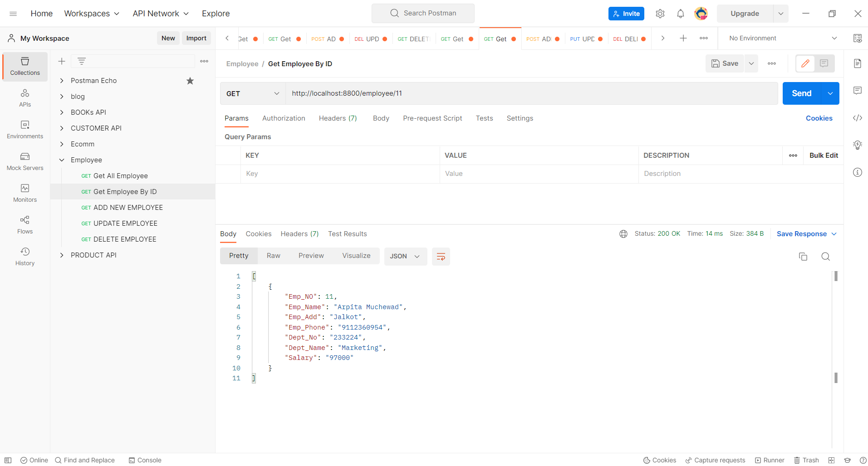The width and height of the screenshot is (868, 466).
Task: Collapse the Employee collection
Action: coord(62,160)
